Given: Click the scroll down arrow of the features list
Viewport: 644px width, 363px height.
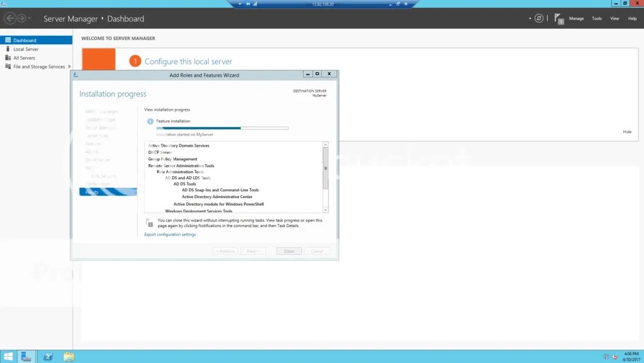Looking at the screenshot, I should tap(325, 210).
